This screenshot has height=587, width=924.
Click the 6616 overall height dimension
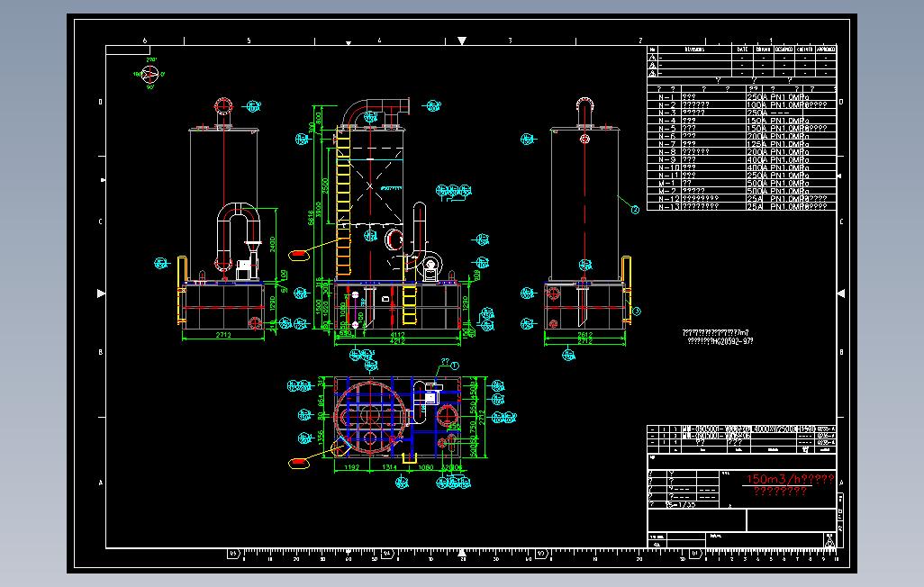[311, 218]
